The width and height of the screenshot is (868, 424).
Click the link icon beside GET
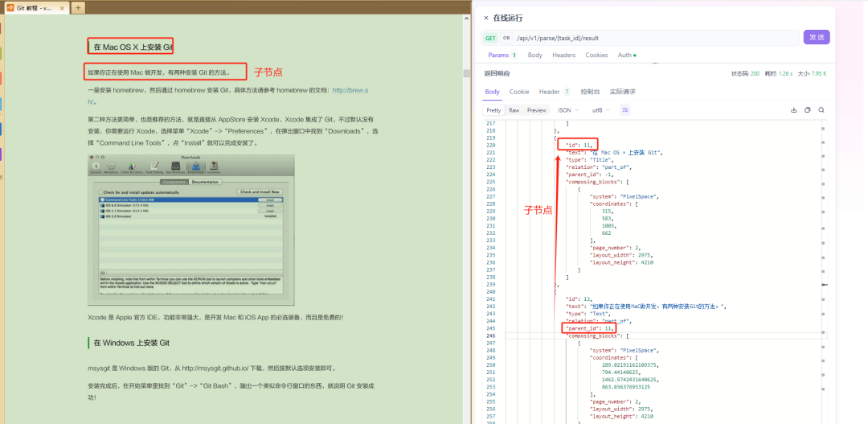point(506,39)
